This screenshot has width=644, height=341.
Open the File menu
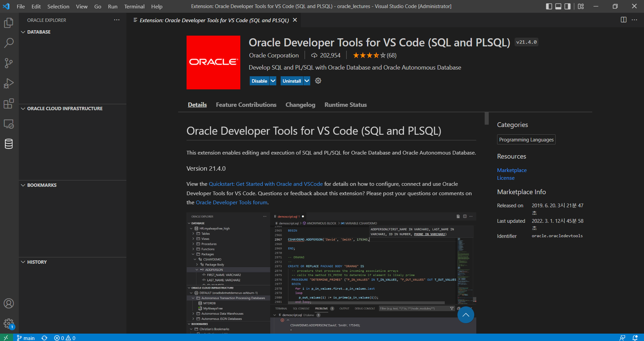click(21, 6)
